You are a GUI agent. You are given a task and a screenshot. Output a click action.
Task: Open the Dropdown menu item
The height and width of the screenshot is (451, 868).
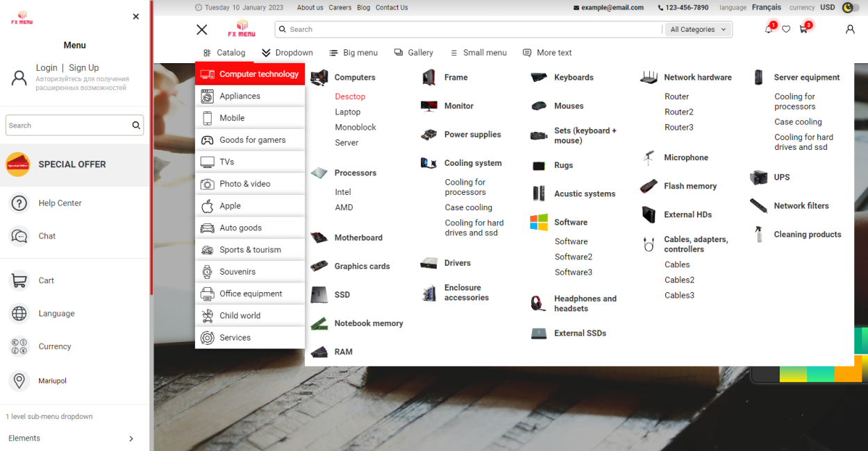tap(287, 53)
